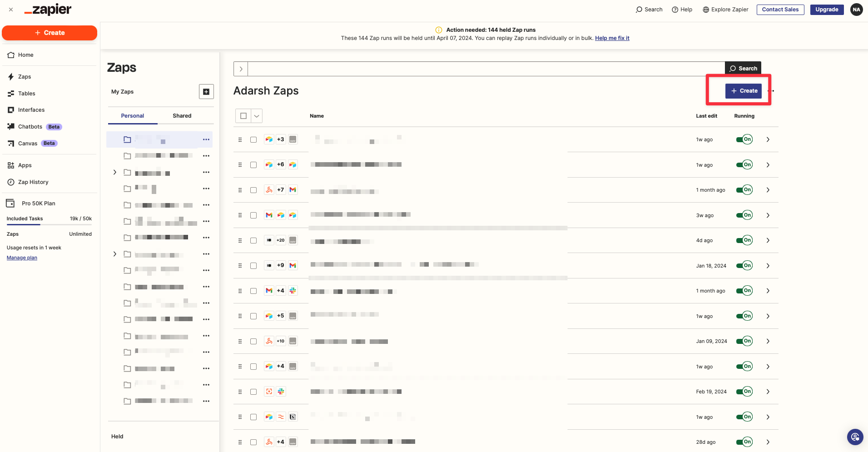This screenshot has height=452, width=868.
Task: Focus the Zaps search input field
Action: pyautogui.click(x=486, y=69)
